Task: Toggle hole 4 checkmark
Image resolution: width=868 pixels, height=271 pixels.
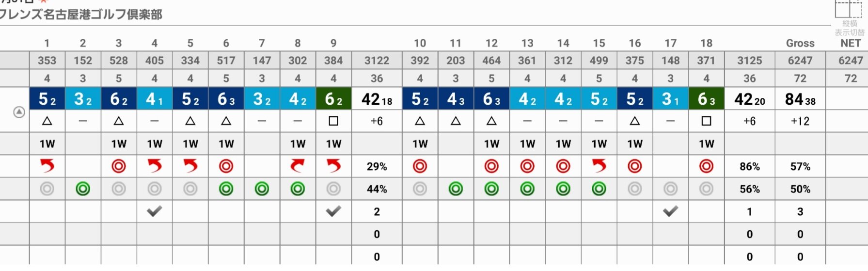Action: [155, 211]
